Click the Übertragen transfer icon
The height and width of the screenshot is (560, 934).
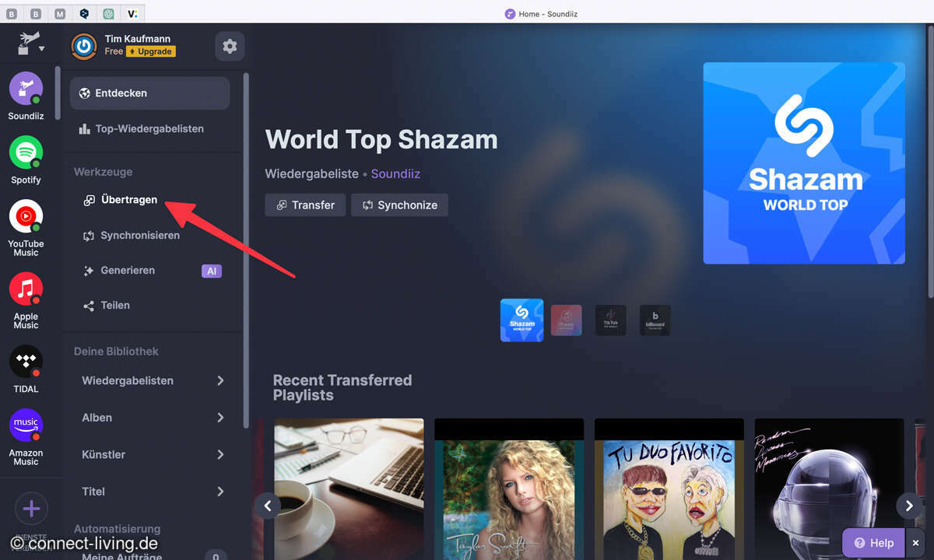tap(89, 201)
